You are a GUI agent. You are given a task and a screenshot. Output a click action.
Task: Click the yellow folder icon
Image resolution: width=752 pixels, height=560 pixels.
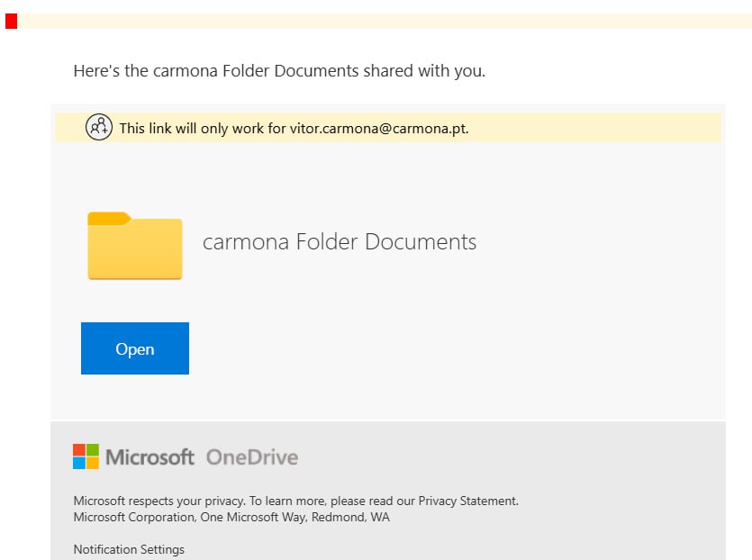pyautogui.click(x=135, y=246)
